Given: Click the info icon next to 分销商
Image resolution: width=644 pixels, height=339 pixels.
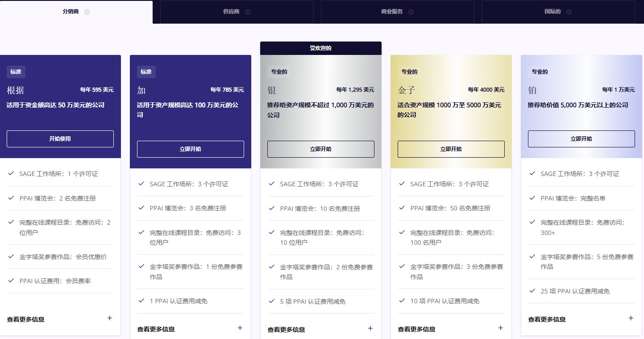Looking at the screenshot, I should [87, 12].
